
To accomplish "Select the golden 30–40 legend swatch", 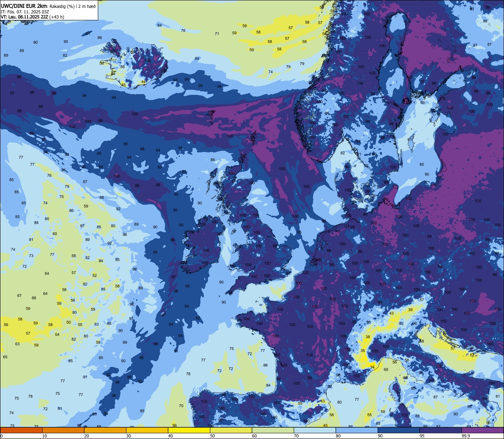I will [x=147, y=430].
